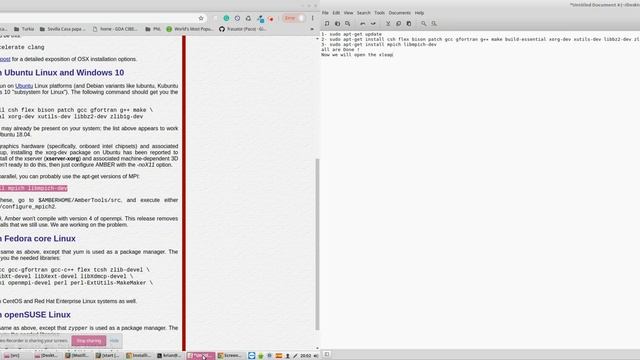Viewport: 640px width, 360px height.
Task: Click the line 'all are Done !' in the editor
Action: (340, 49)
